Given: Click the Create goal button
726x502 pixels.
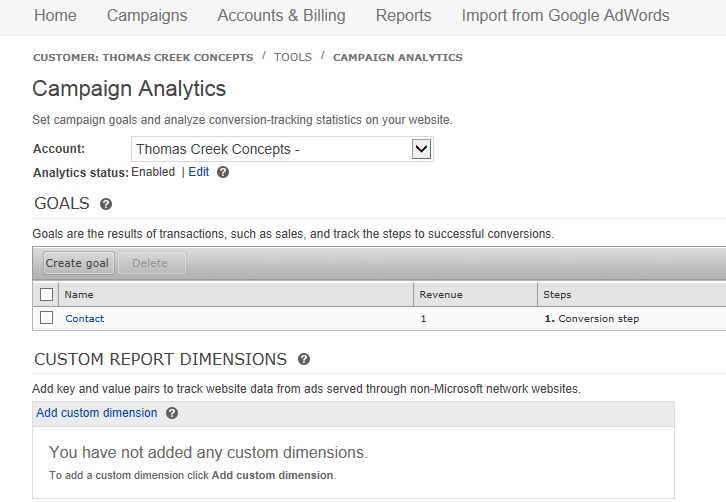Looking at the screenshot, I should 78,263.
